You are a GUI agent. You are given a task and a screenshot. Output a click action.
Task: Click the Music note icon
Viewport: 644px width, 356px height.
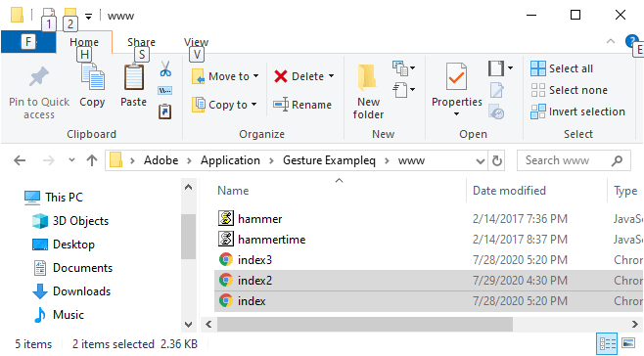point(40,315)
